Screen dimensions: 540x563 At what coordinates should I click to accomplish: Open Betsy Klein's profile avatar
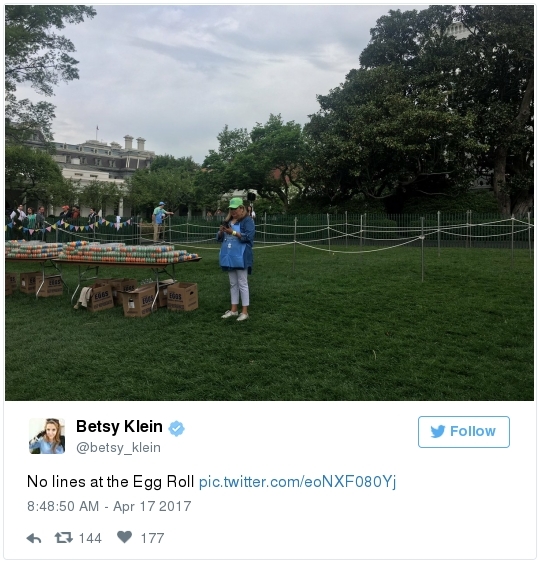click(x=47, y=436)
